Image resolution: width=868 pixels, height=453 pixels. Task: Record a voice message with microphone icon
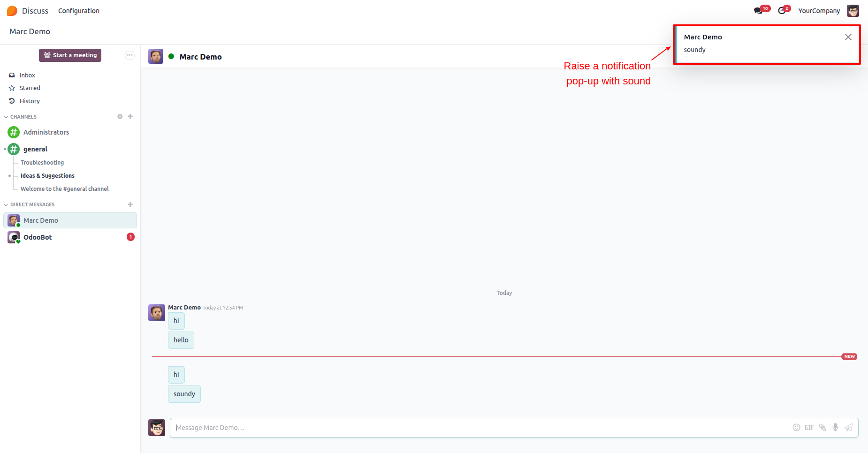836,427
